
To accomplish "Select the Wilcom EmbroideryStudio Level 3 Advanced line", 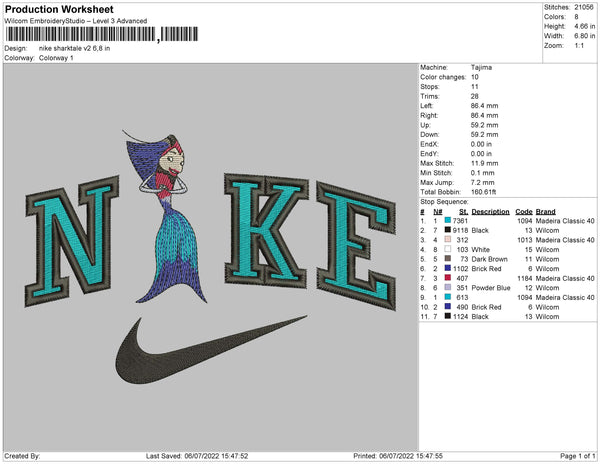I will pyautogui.click(x=76, y=21).
